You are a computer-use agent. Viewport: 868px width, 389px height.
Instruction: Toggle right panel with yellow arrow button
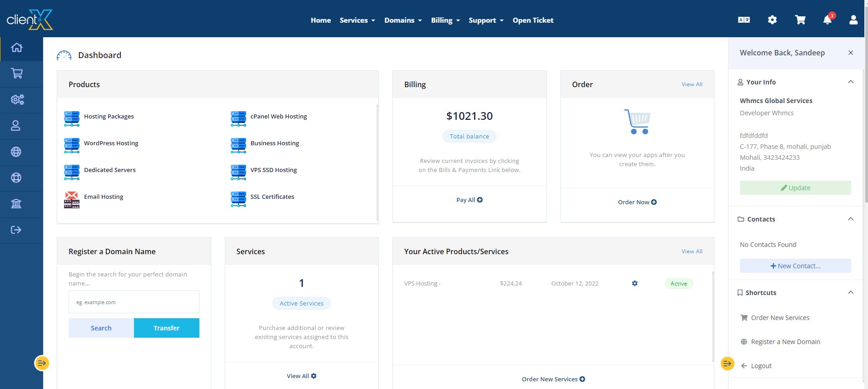tap(727, 364)
